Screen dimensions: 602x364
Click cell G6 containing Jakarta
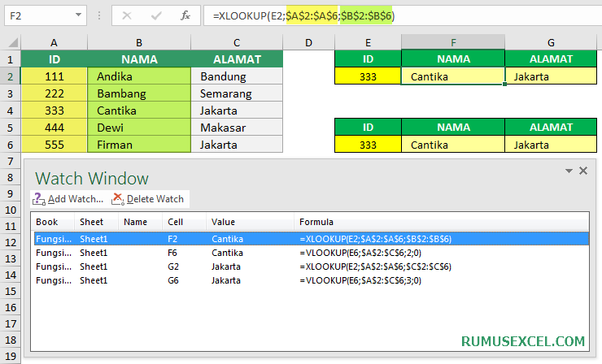[x=551, y=145]
